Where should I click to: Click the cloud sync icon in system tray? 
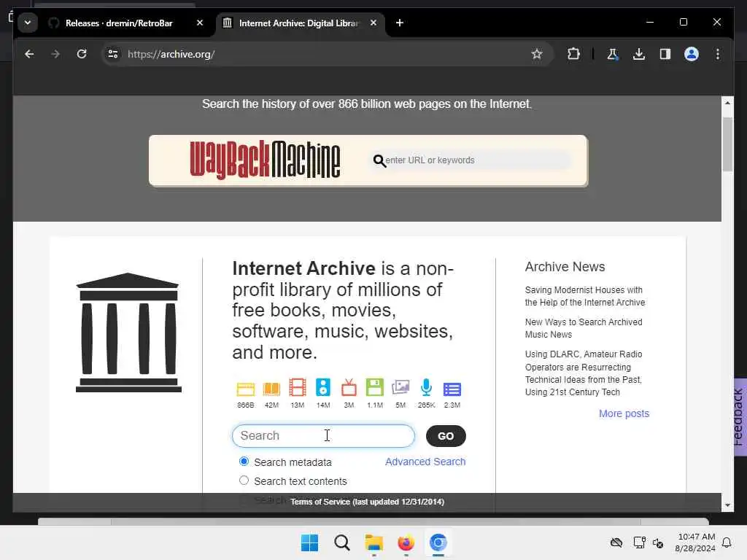coord(616,542)
